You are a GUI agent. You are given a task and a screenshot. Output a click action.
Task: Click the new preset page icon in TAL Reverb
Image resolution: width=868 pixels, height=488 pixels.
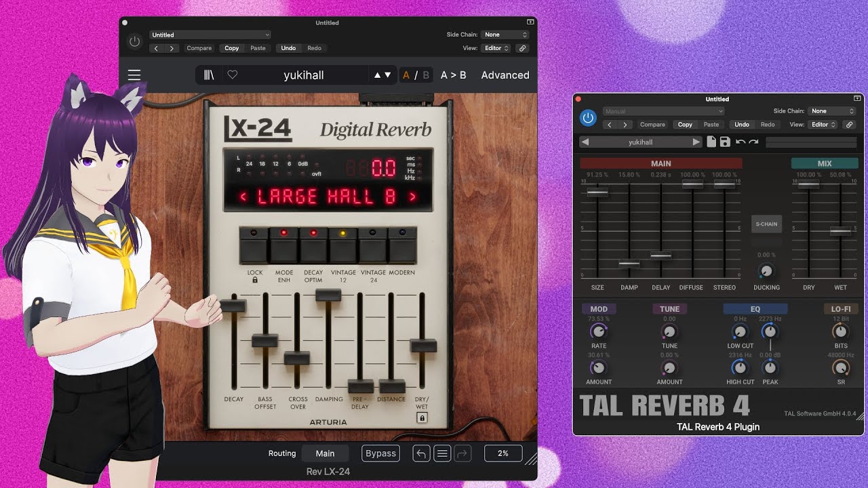[711, 142]
